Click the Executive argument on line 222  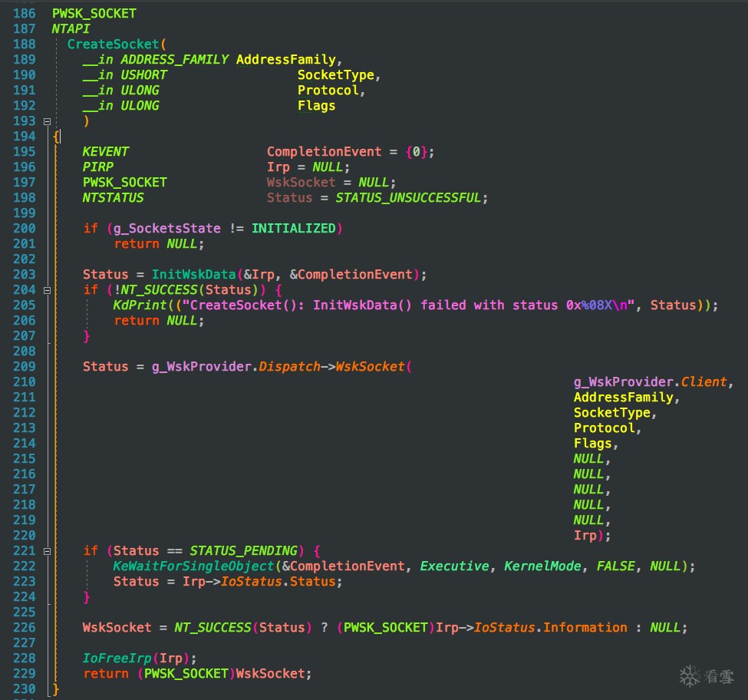click(x=454, y=566)
